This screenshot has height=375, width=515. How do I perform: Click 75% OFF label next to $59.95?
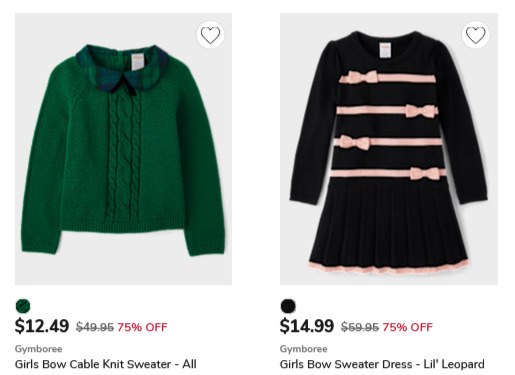coord(407,327)
